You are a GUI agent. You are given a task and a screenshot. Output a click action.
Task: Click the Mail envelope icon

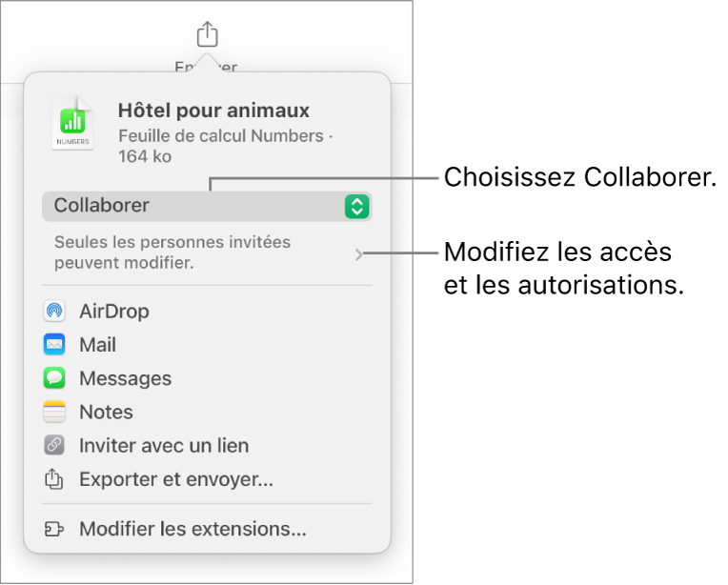point(54,345)
